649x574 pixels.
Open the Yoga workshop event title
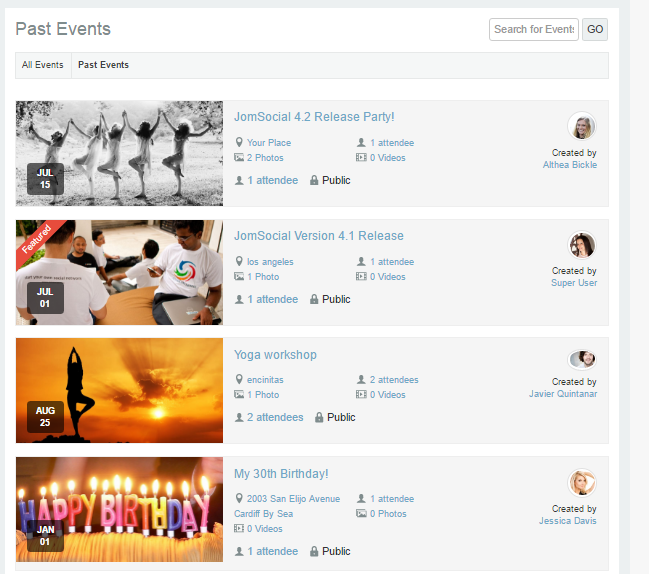pos(275,355)
